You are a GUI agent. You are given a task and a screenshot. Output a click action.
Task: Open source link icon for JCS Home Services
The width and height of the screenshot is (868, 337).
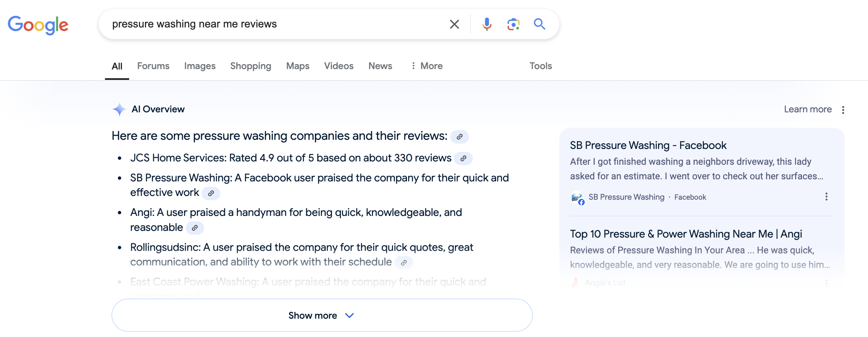(x=463, y=159)
